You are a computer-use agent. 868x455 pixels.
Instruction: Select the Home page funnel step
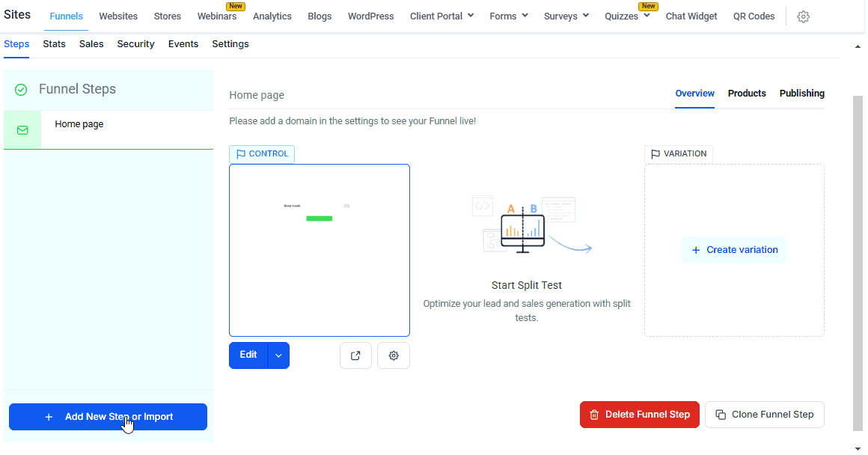click(109, 130)
